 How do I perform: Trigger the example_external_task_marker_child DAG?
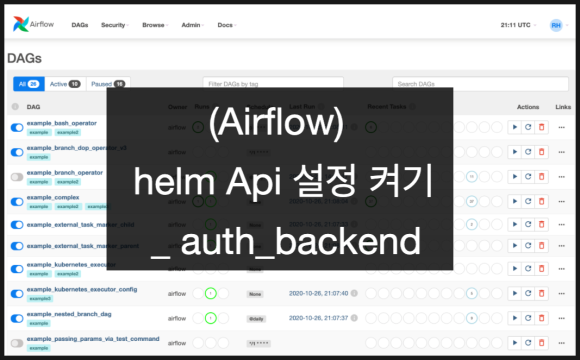[515, 224]
